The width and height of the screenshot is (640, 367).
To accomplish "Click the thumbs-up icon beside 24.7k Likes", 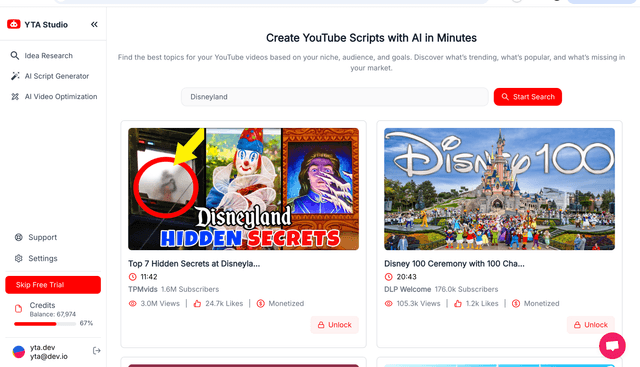I will tap(198, 303).
